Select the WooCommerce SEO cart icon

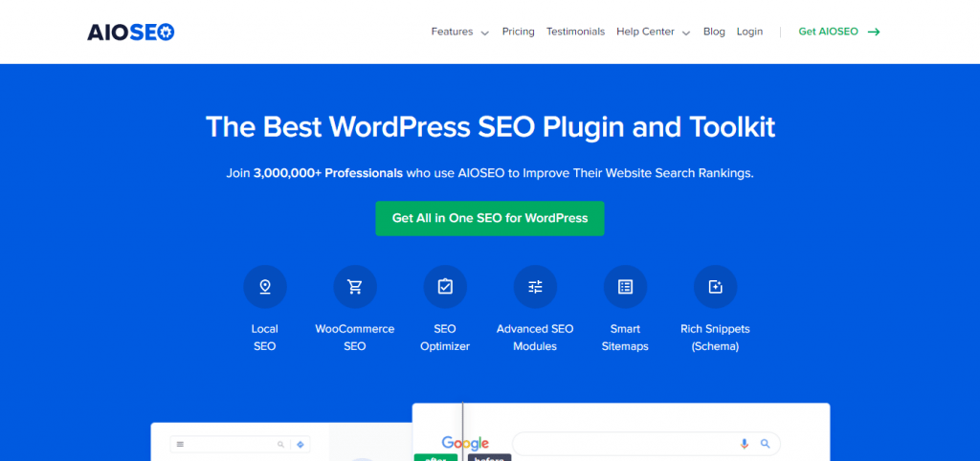(x=355, y=287)
